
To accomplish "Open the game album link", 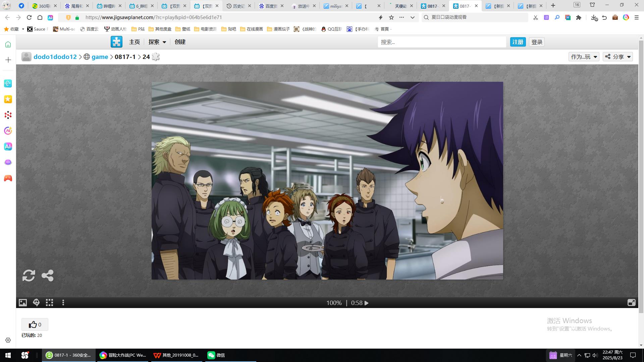I will (100, 57).
